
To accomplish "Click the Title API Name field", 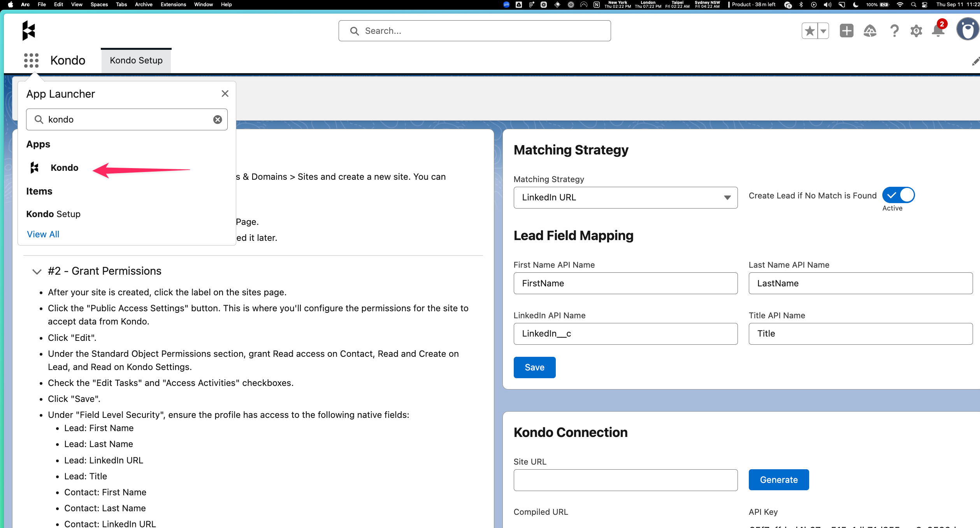I will coord(861,334).
